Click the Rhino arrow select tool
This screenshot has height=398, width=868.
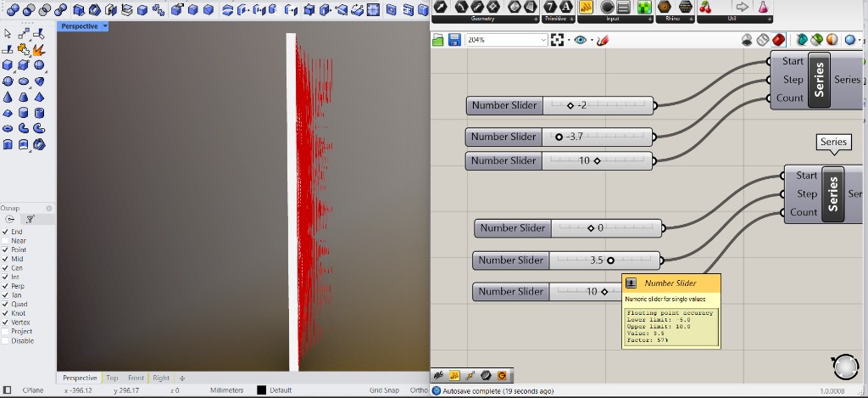point(8,34)
